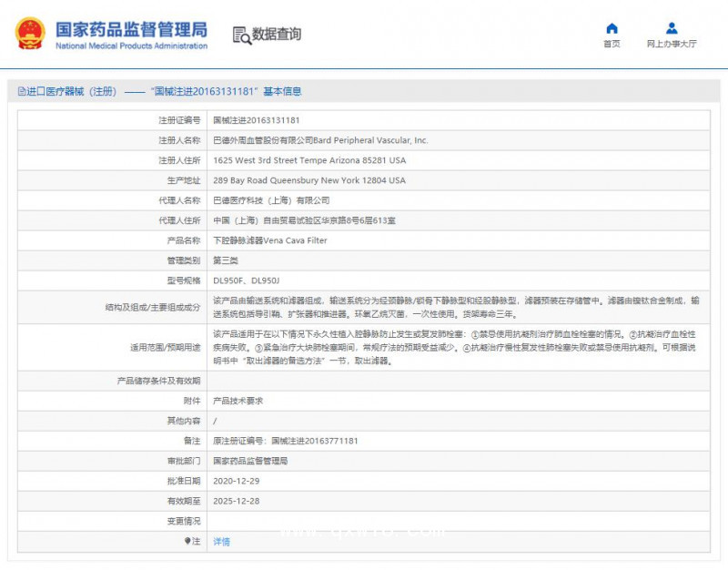Open 网上办事大厅 via the person icon

click(671, 28)
